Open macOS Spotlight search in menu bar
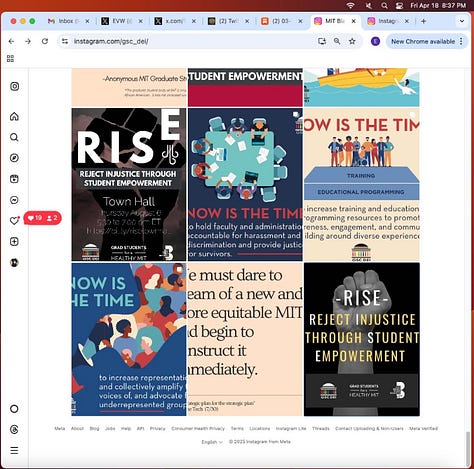Screen dimensions: 474x469 [x=384, y=5]
